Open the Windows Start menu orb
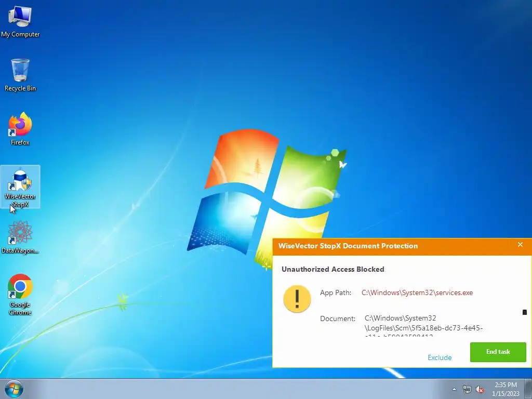 [x=14, y=389]
